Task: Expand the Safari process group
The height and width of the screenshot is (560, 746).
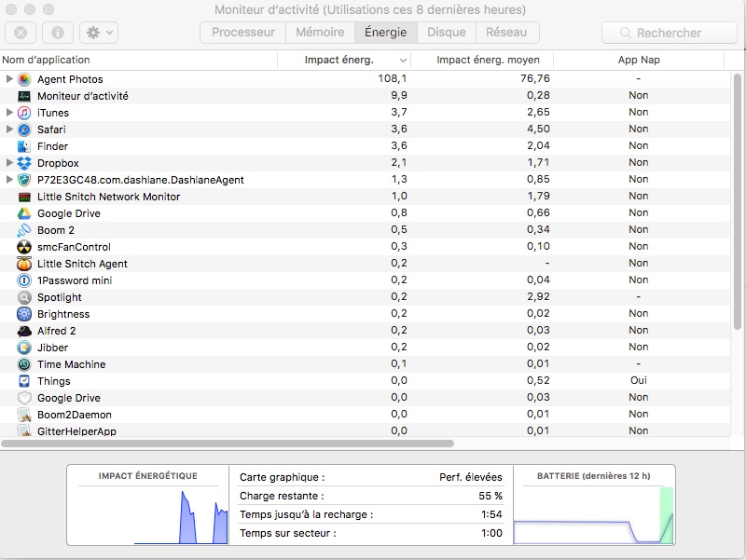Action: [x=9, y=129]
